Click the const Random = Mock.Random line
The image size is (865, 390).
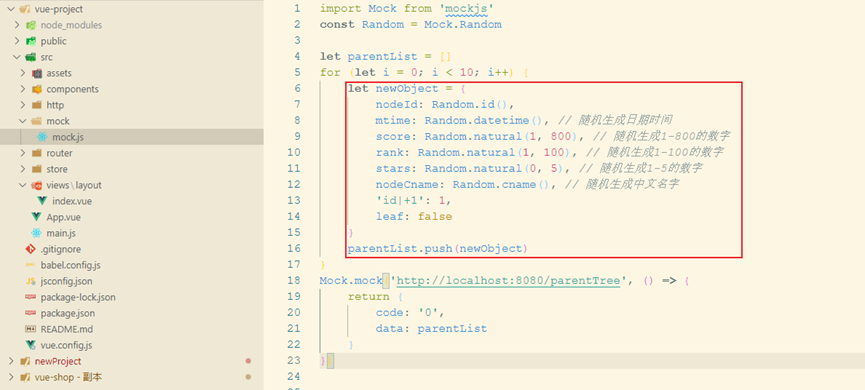tap(410, 25)
